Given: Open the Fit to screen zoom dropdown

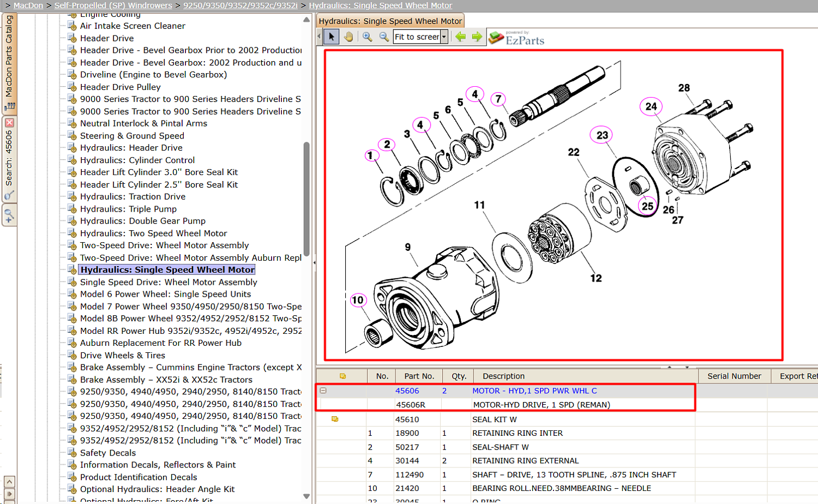Looking at the screenshot, I should pos(444,37).
